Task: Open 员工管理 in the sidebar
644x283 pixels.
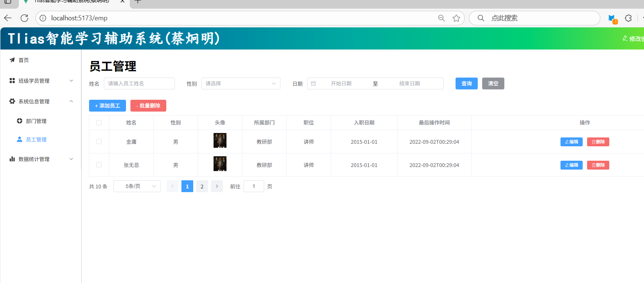Action: point(36,140)
